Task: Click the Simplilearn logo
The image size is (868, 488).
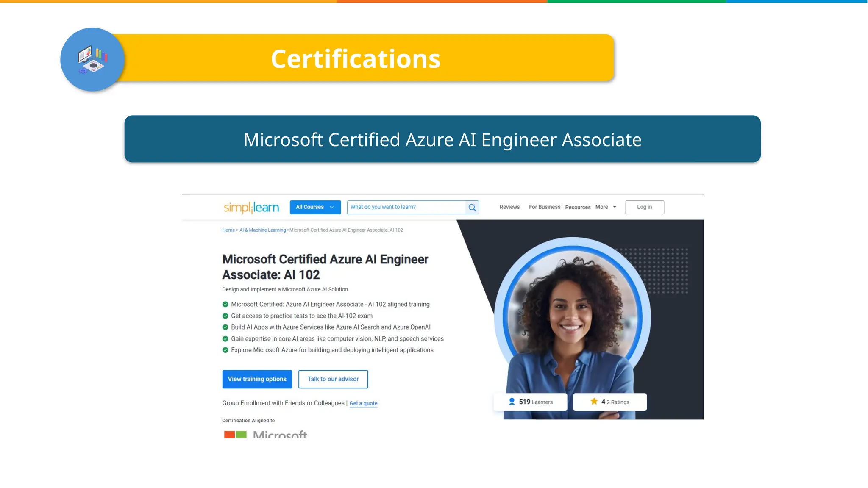Action: point(251,207)
